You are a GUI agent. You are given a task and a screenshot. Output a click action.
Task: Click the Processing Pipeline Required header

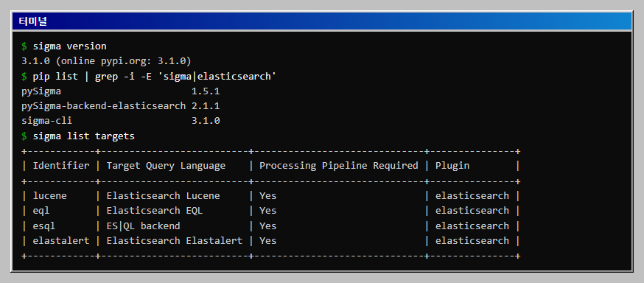[338, 166]
